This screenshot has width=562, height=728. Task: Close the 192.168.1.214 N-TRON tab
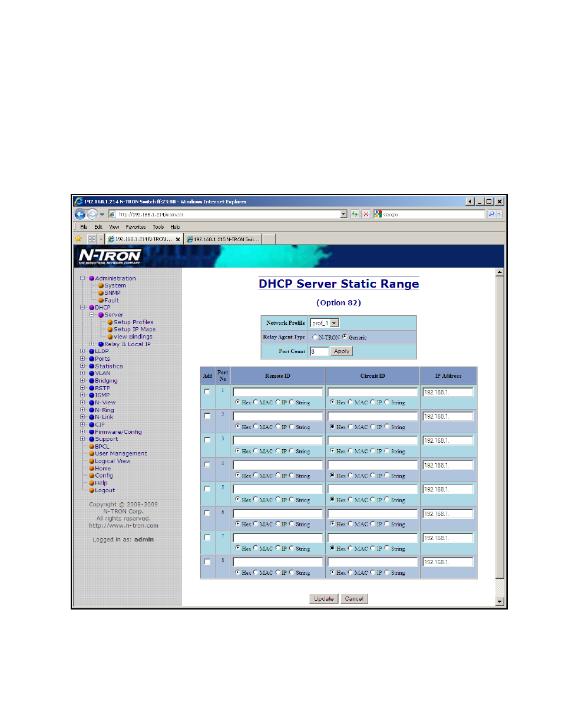pyautogui.click(x=178, y=239)
